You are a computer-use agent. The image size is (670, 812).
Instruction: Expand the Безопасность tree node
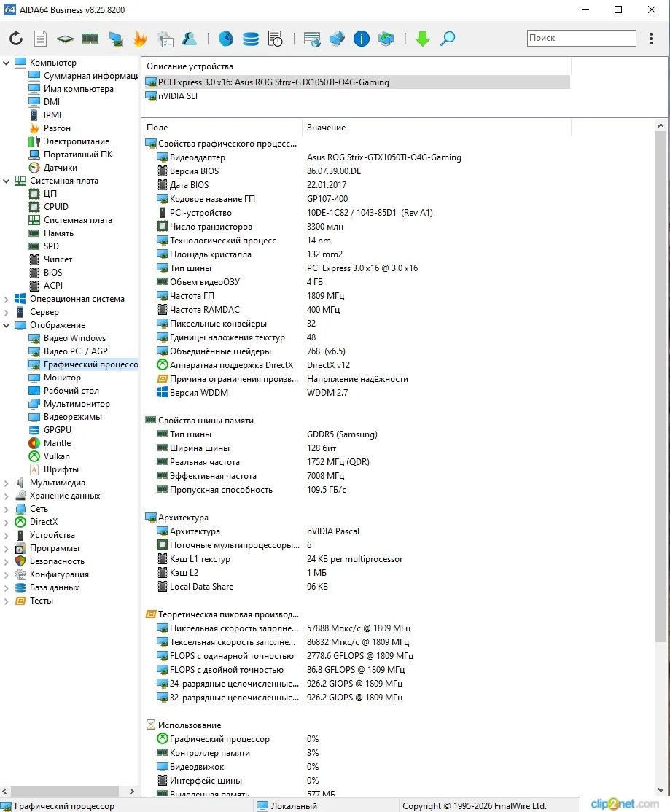(x=7, y=562)
